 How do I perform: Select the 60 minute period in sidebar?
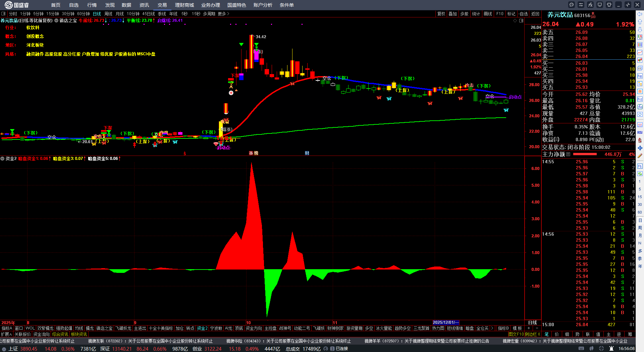640,212
